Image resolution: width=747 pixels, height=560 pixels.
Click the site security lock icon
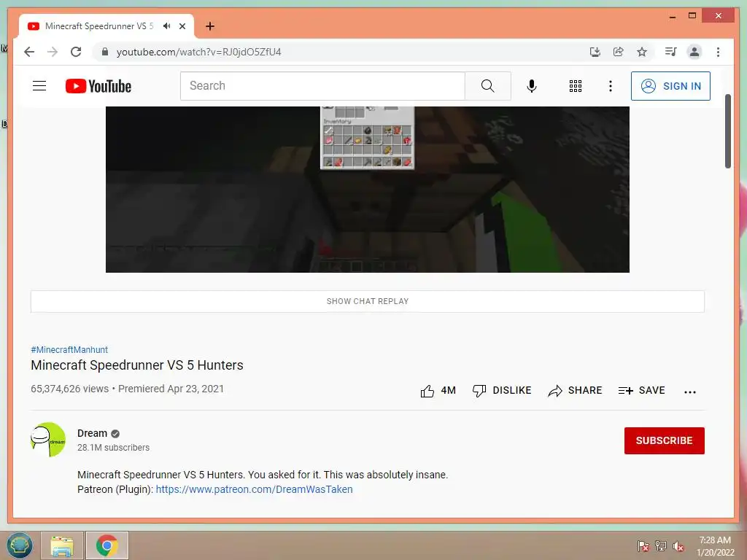pos(105,52)
